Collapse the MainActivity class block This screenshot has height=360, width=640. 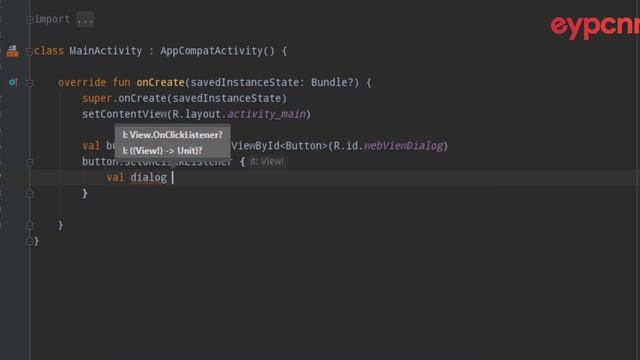click(x=29, y=51)
